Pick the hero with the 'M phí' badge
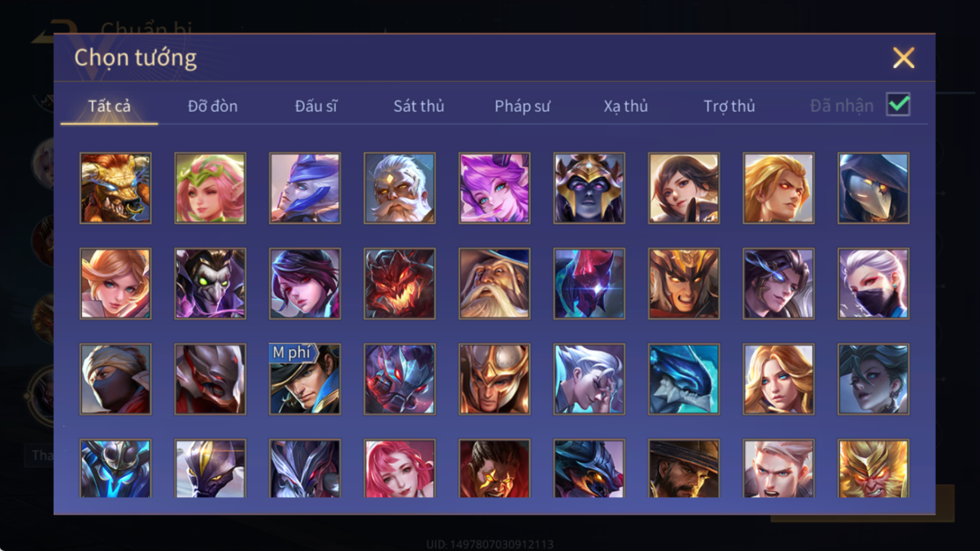 305,379
